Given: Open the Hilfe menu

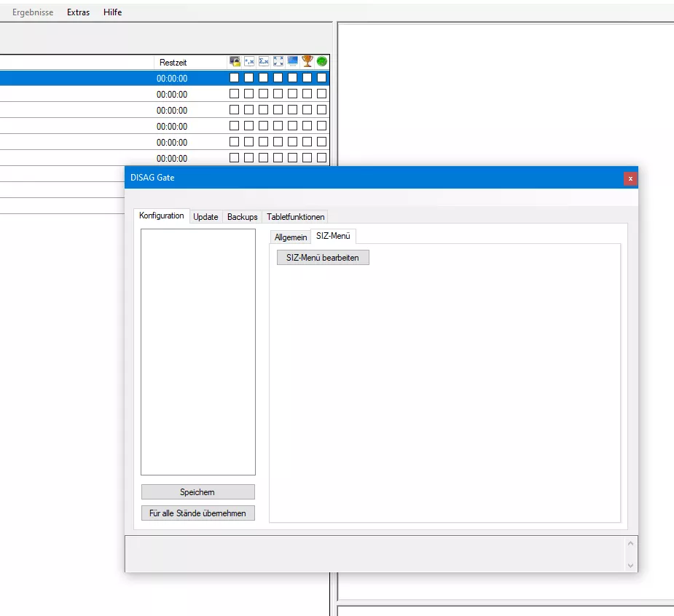Looking at the screenshot, I should 113,12.
